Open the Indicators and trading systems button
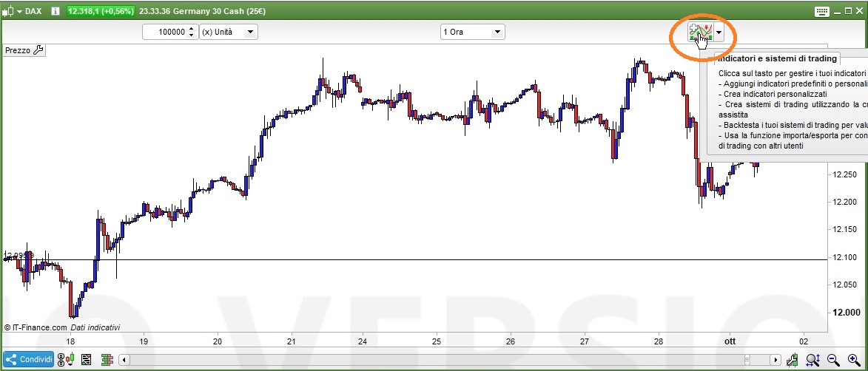Viewport: 868px width, 371px height. click(x=700, y=32)
